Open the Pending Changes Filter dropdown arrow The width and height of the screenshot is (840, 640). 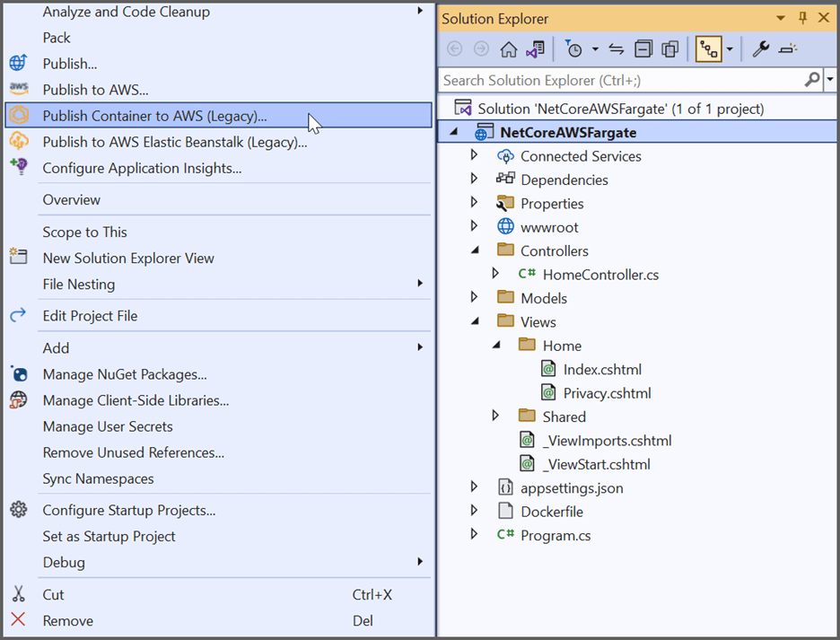pos(594,49)
